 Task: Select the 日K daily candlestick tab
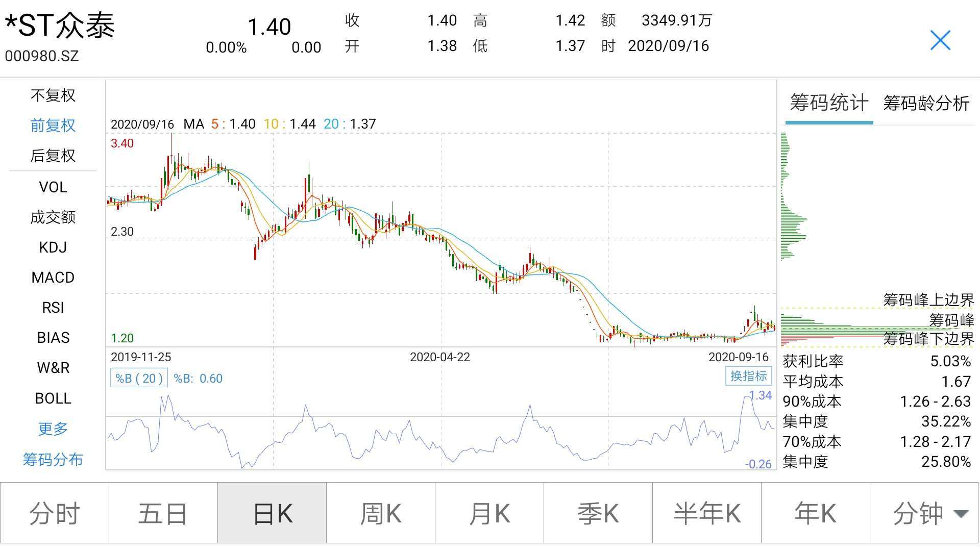(x=272, y=513)
